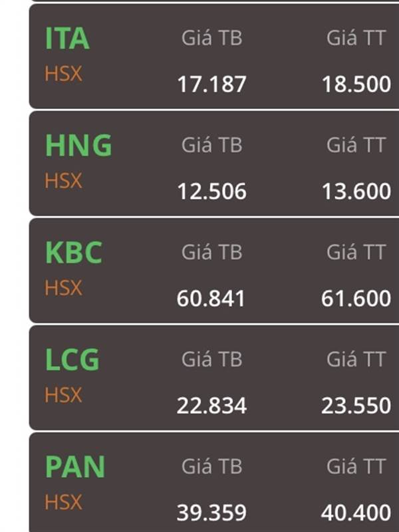Open the ITA stock ticker
Image resolution: width=399 pixels, height=532 pixels.
pos(67,39)
